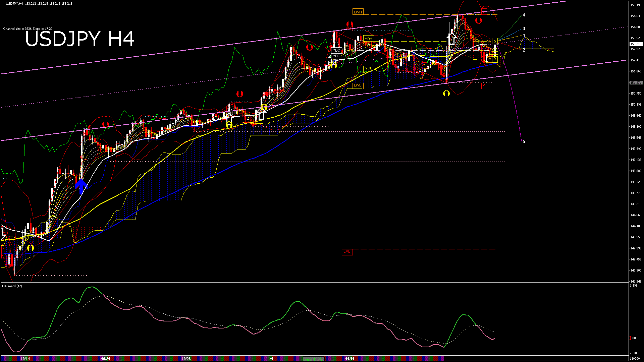This screenshot has height=362, width=644.
Task: Click the 151.271 price level tag
Action: pyautogui.click(x=636, y=82)
